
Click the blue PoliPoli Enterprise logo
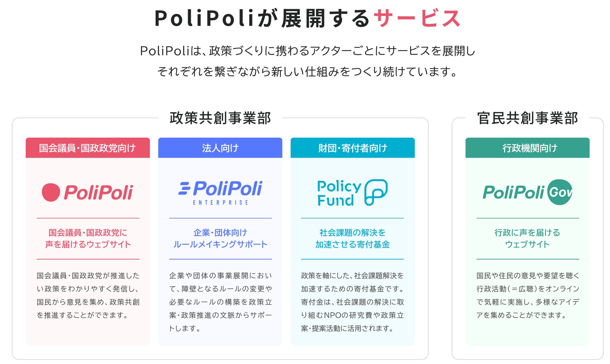[220, 189]
